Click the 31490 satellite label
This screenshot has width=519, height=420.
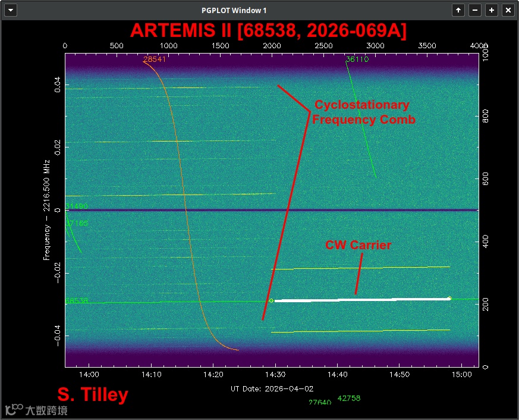click(x=77, y=206)
